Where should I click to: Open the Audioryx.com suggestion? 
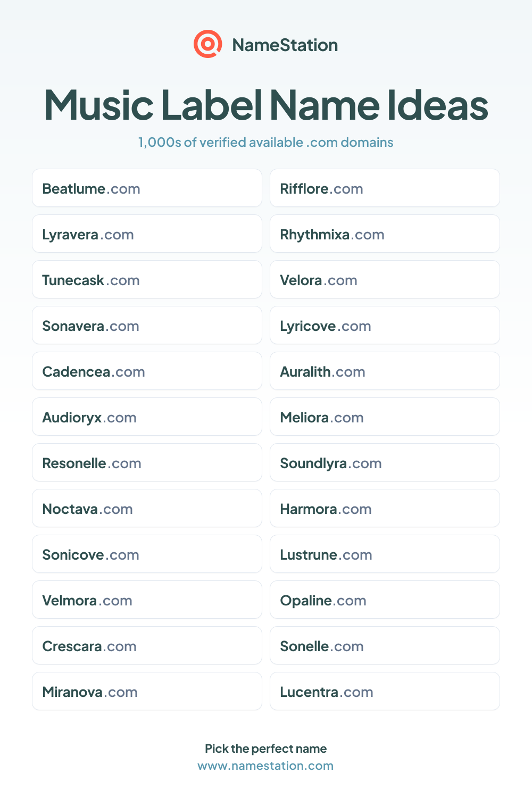147,417
